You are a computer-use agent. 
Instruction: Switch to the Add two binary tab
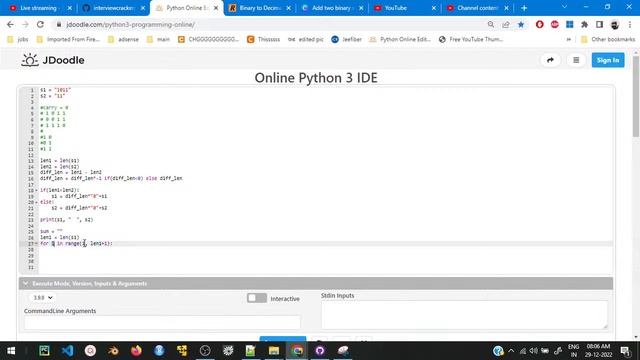[332, 8]
